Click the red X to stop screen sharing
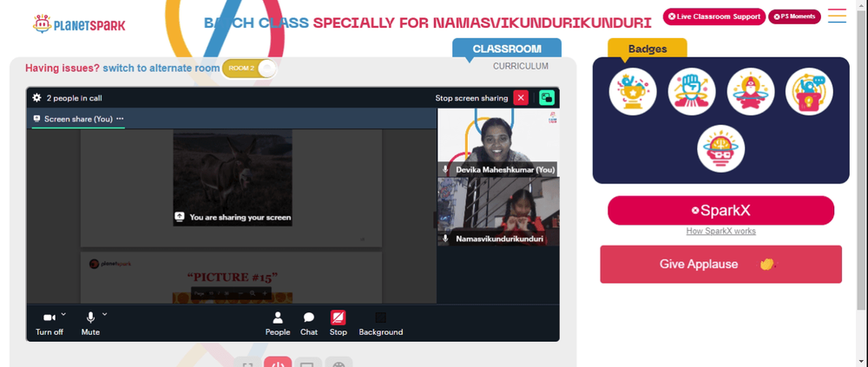This screenshot has height=367, width=868. [x=521, y=98]
